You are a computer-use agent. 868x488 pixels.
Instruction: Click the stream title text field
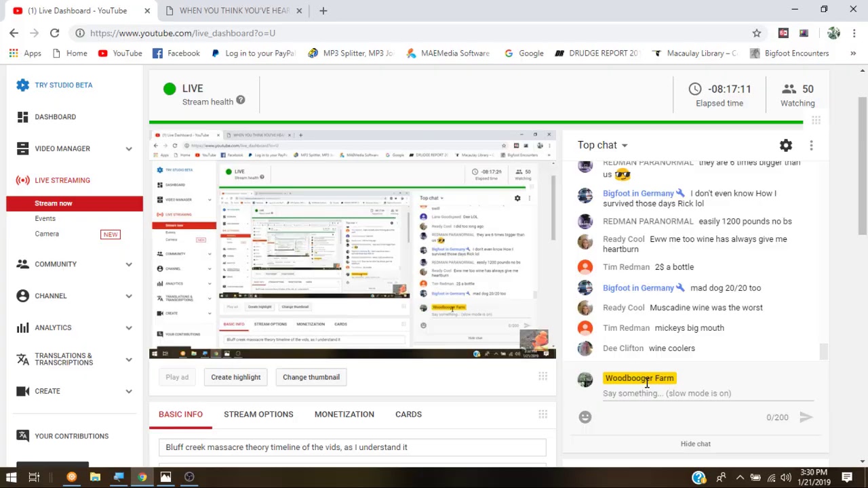click(x=353, y=447)
